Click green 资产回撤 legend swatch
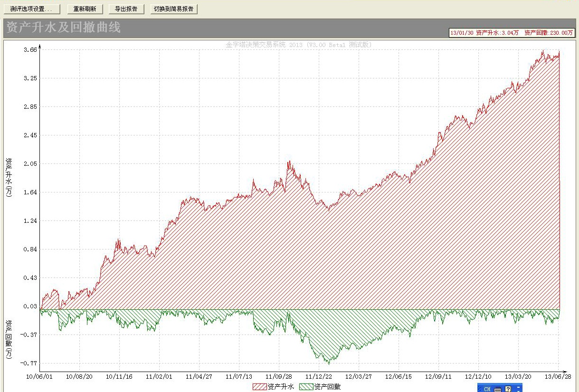The height and width of the screenshot is (392, 579). [306, 387]
